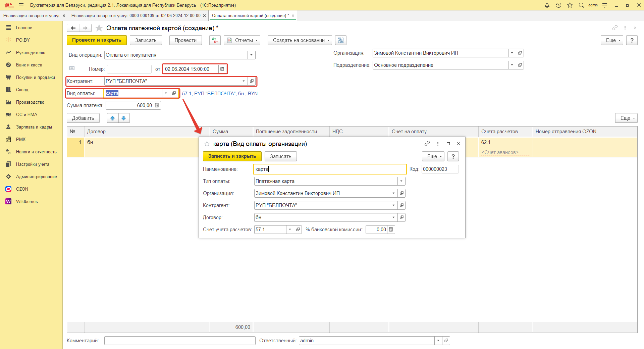
Task: Click Наименование field in dialog
Action: [x=330, y=169]
